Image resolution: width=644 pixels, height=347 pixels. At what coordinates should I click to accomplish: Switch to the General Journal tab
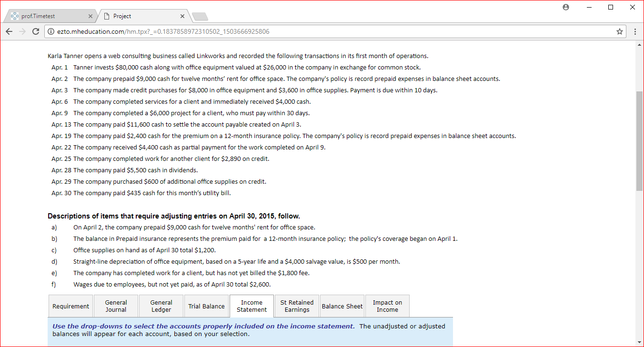[116, 306]
